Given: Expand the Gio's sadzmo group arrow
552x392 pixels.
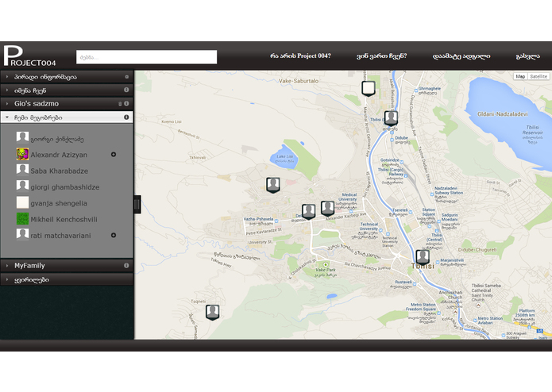Looking at the screenshot, I should click(x=6, y=104).
